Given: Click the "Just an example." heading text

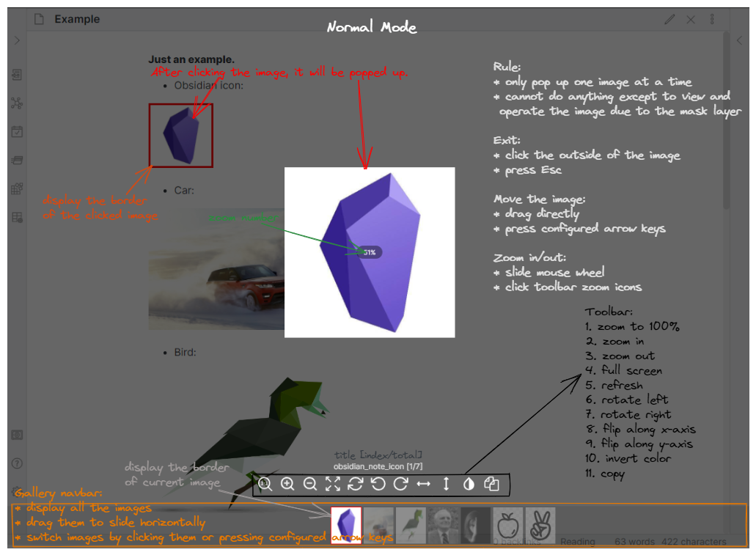Looking at the screenshot, I should tap(191, 60).
